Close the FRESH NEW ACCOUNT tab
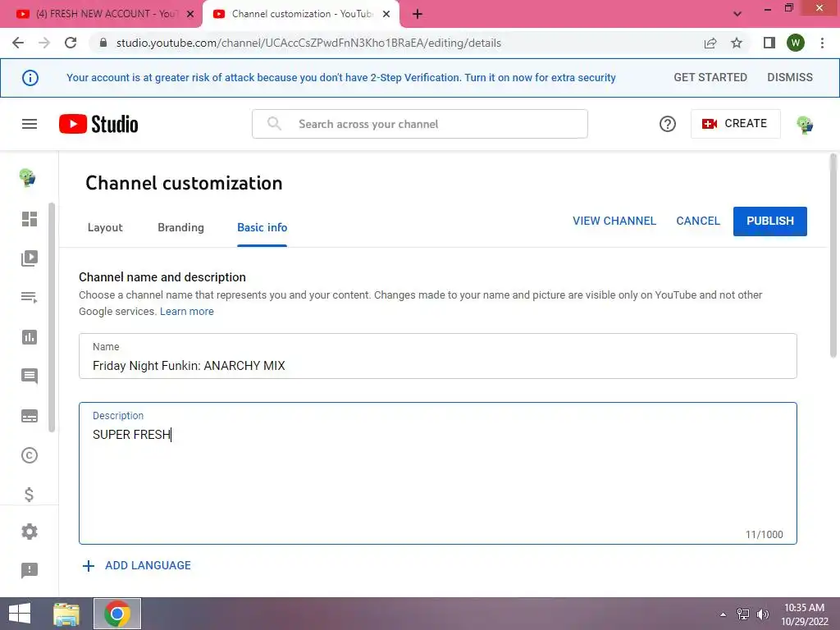The image size is (840, 630). 190,14
